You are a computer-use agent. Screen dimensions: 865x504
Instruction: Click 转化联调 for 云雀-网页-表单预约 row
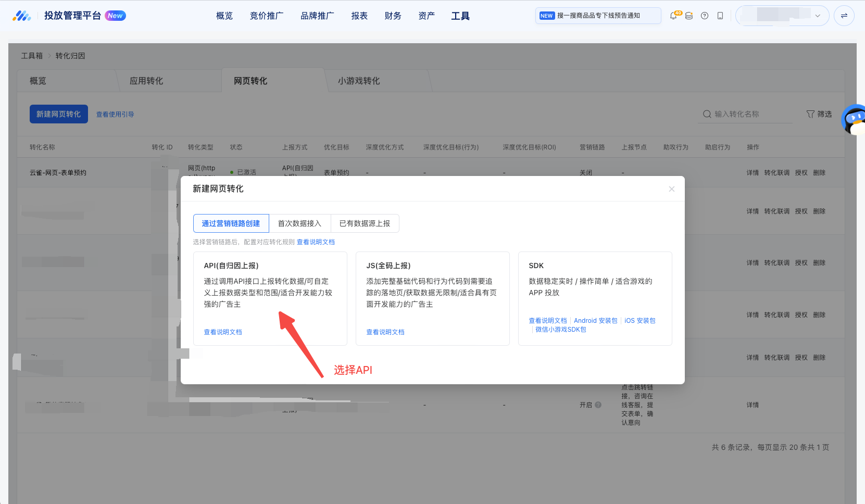click(x=777, y=173)
